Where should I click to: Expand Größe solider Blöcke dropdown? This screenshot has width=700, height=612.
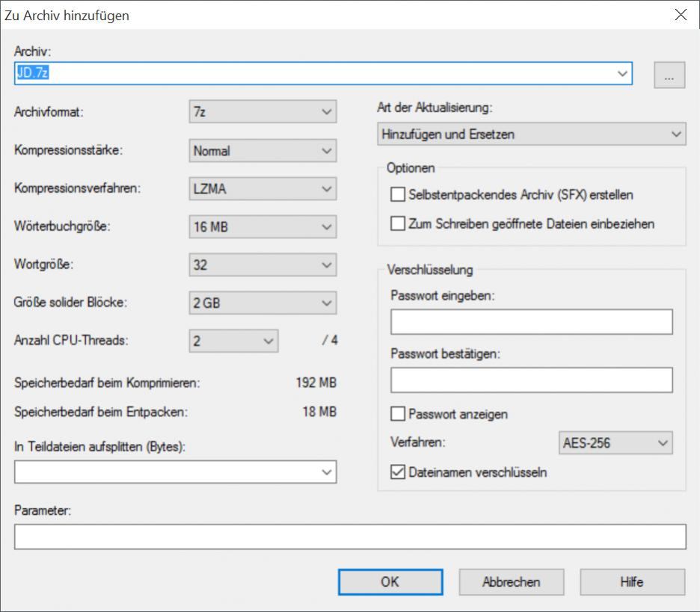tap(262, 303)
